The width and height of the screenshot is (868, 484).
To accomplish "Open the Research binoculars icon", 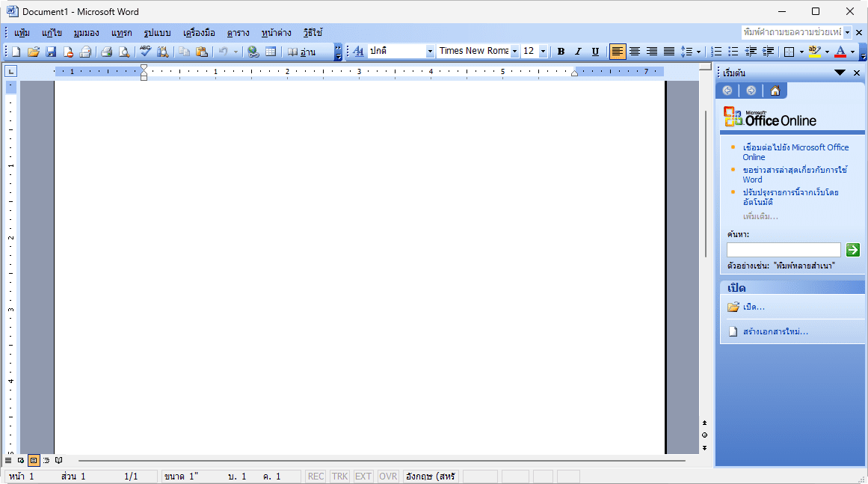I will [163, 52].
